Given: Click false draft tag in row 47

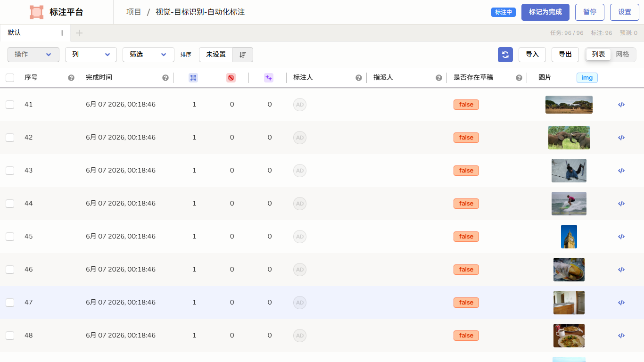Looking at the screenshot, I should point(466,303).
